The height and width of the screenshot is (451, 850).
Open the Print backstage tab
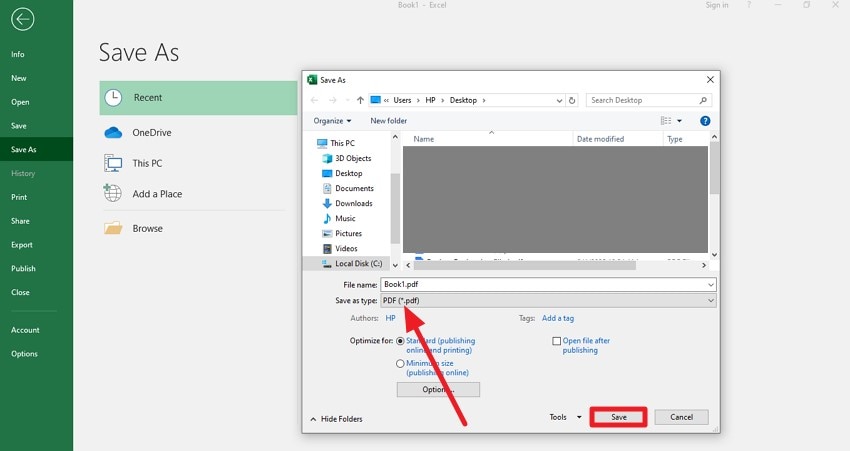point(19,197)
